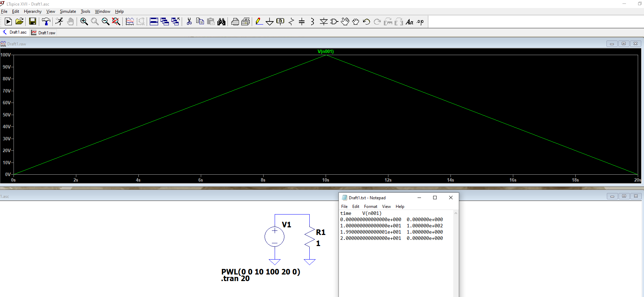The width and height of the screenshot is (644, 297).
Task: Click the Close All Windows icon
Action: pos(175,22)
